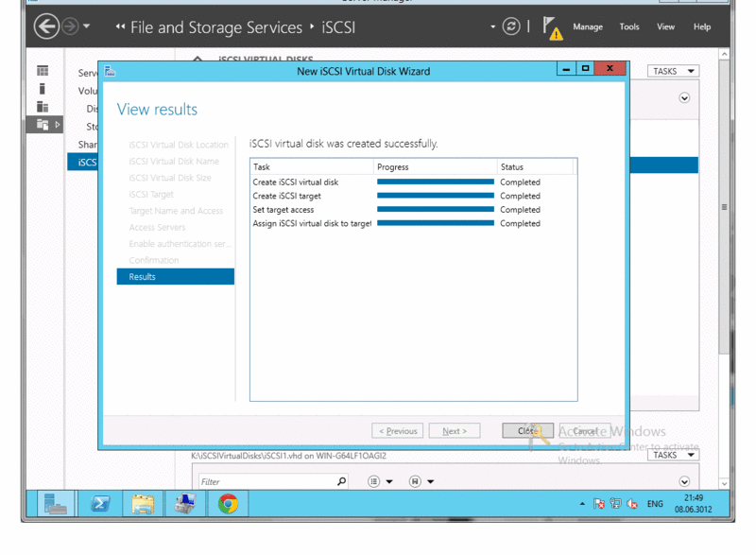Select 'iSCSI Virtual Disk Location' wizard step

[x=179, y=145]
